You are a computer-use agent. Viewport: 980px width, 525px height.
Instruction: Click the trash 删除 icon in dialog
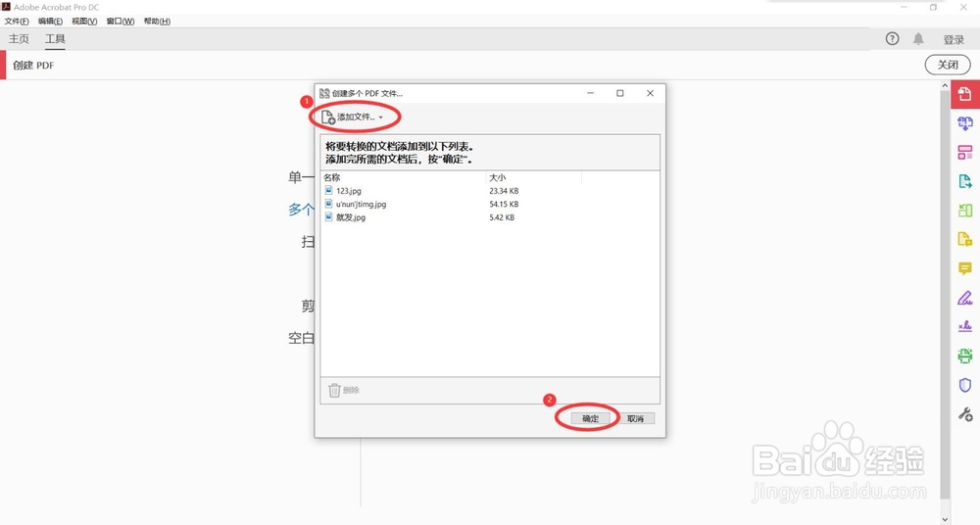pyautogui.click(x=334, y=390)
